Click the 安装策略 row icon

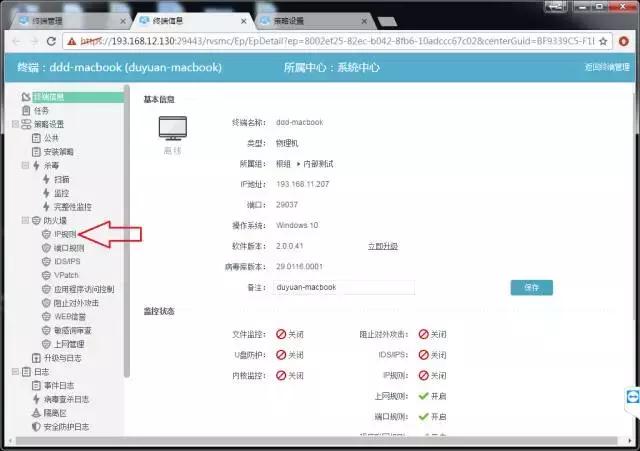point(36,152)
